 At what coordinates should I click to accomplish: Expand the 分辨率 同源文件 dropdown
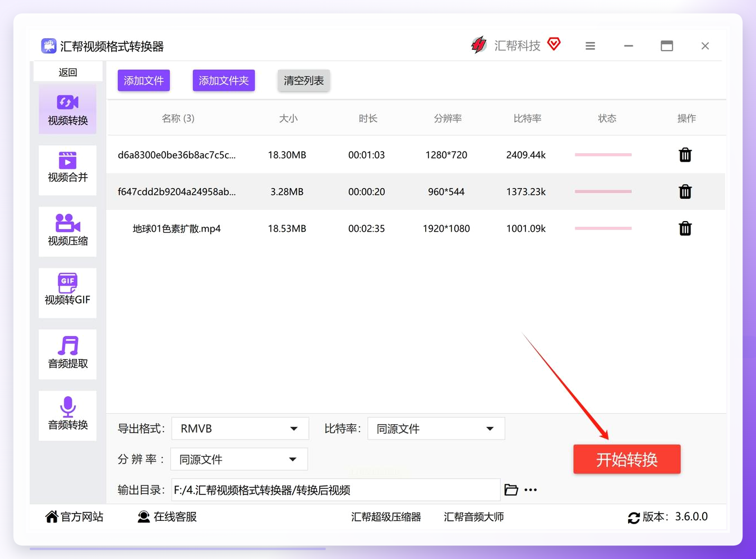(239, 459)
